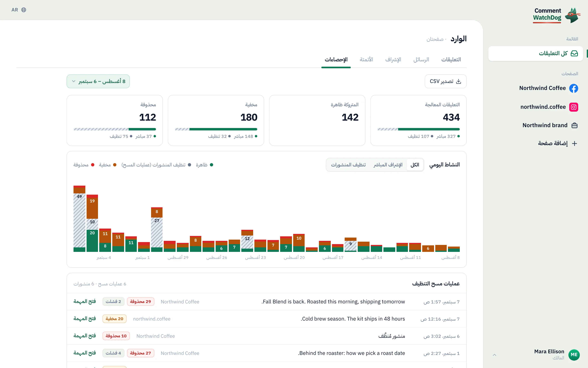Click the Cold brew season post text

pyautogui.click(x=353, y=319)
